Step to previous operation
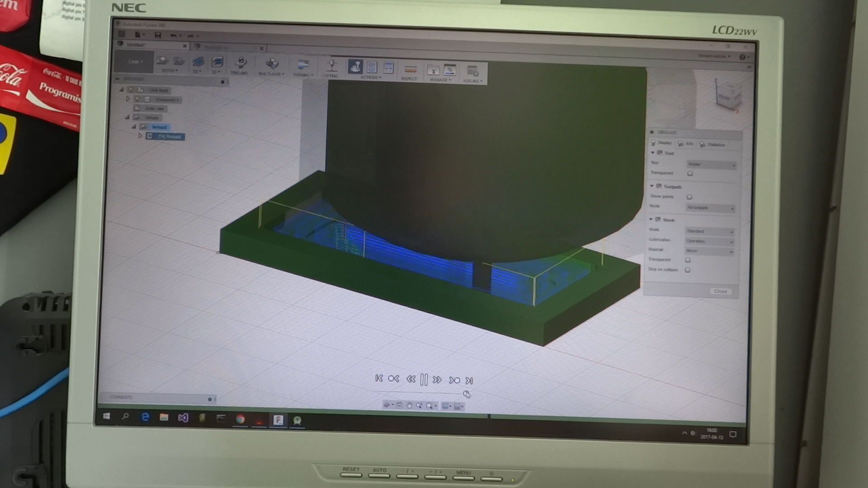Image resolution: width=868 pixels, height=488 pixels. tap(393, 378)
